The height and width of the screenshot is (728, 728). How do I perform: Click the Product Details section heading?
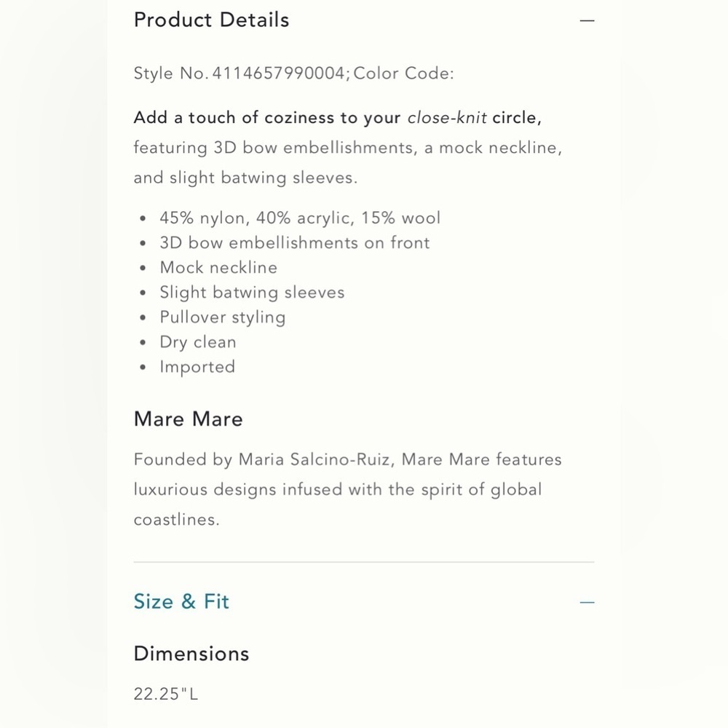pos(211,20)
